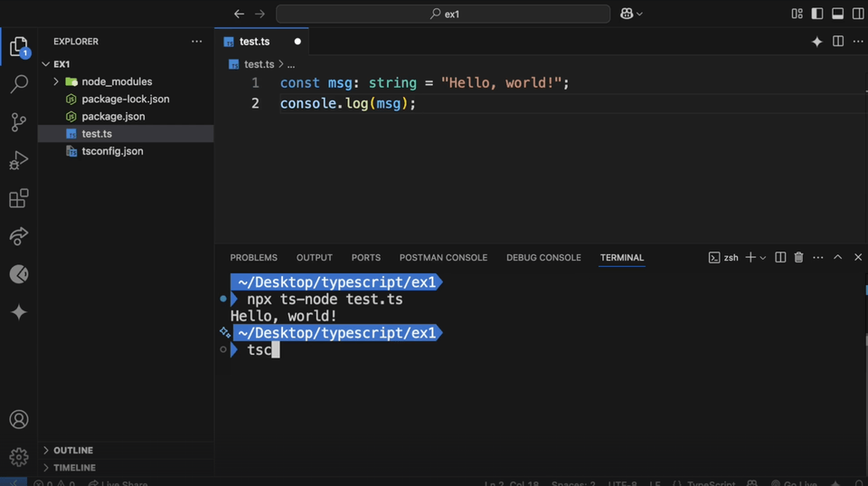This screenshot has height=486, width=868.
Task: Open the Source Control view
Action: click(x=19, y=122)
